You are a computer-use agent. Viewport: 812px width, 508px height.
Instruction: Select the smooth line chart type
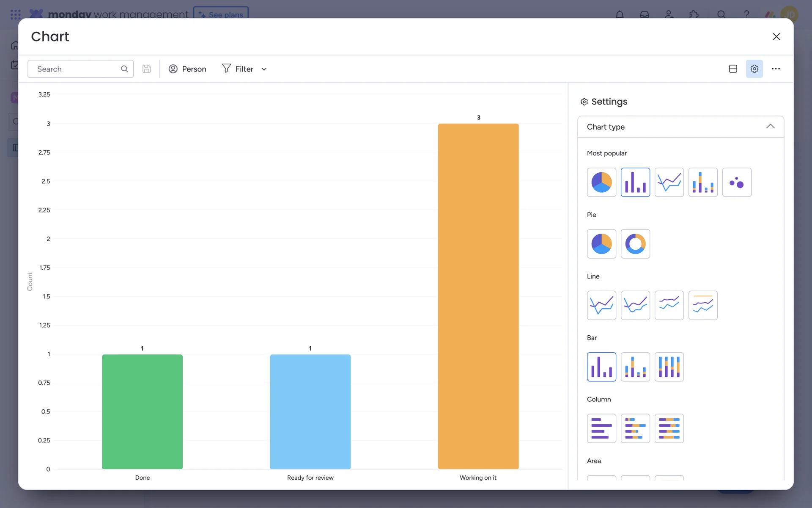(x=635, y=305)
